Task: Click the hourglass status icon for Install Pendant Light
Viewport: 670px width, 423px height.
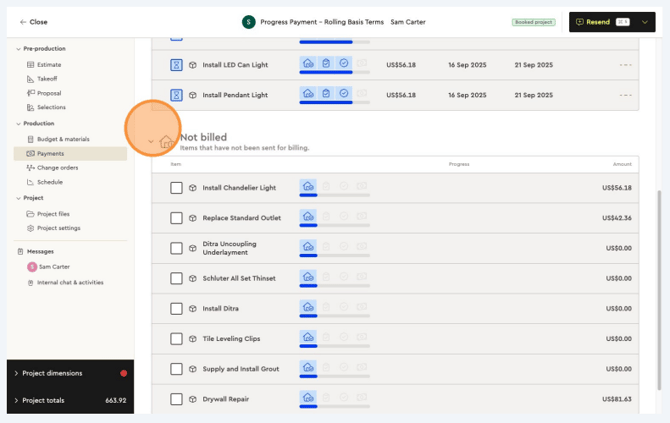Action: tap(176, 95)
